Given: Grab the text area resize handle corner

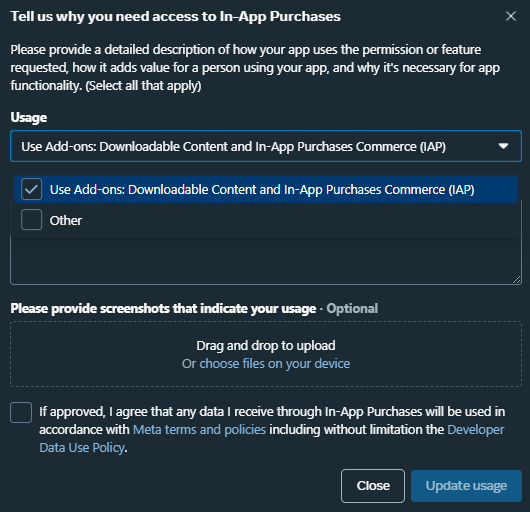Looking at the screenshot, I should [x=516, y=279].
